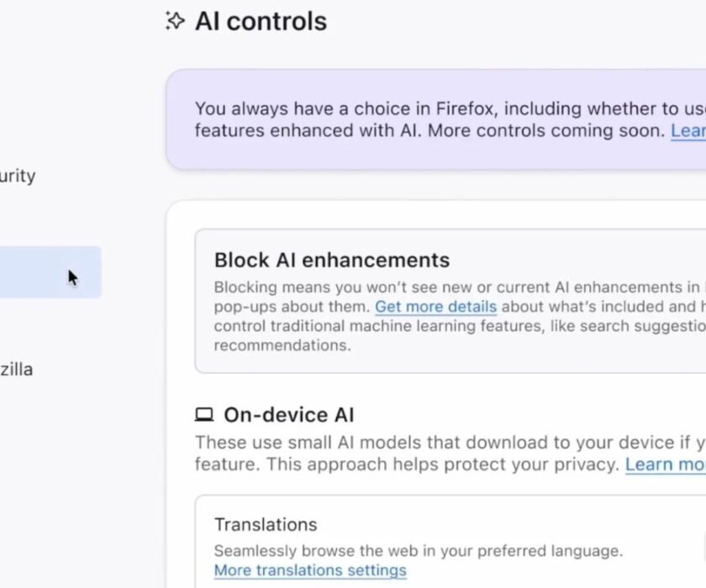Open the sidebar item ending in "zilla"
This screenshot has height=588, width=706.
tap(17, 369)
